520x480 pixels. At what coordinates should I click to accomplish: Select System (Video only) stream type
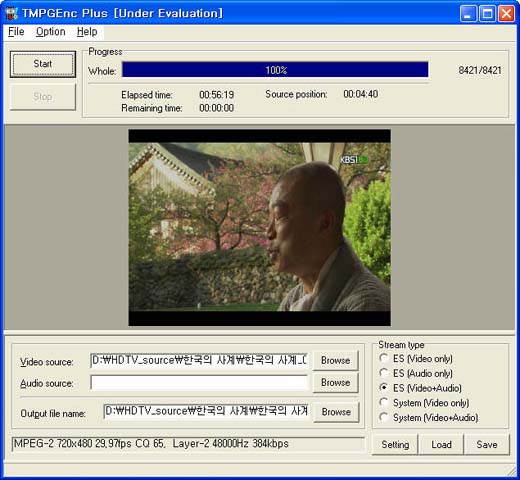424,403
